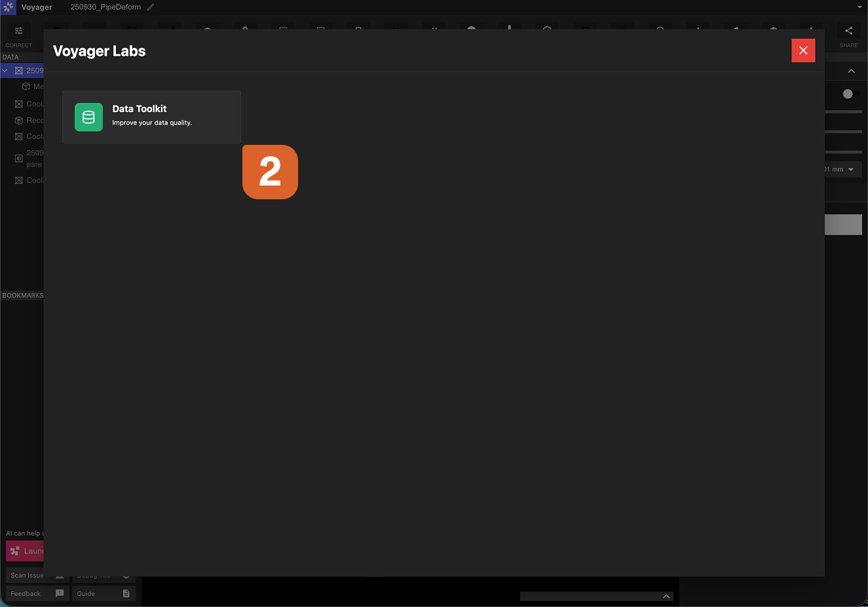Collapse the right panel section chevron
The height and width of the screenshot is (607, 868).
pyautogui.click(x=851, y=71)
